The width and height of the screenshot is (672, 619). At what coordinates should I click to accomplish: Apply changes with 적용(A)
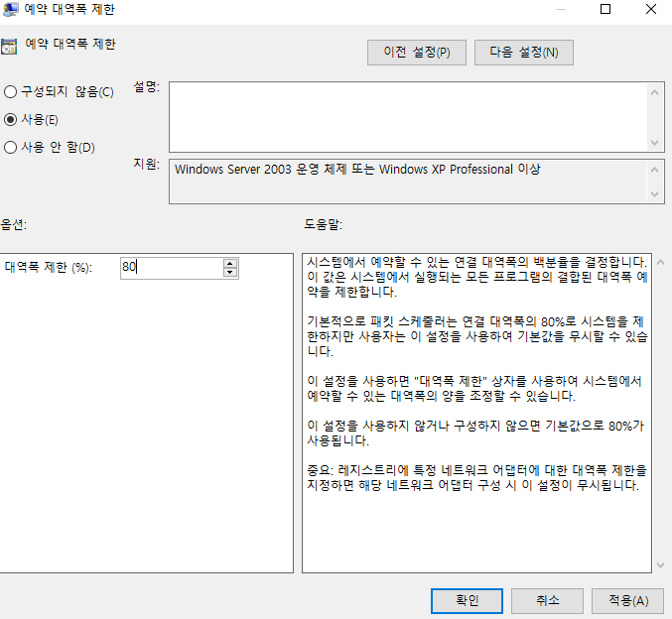click(628, 600)
